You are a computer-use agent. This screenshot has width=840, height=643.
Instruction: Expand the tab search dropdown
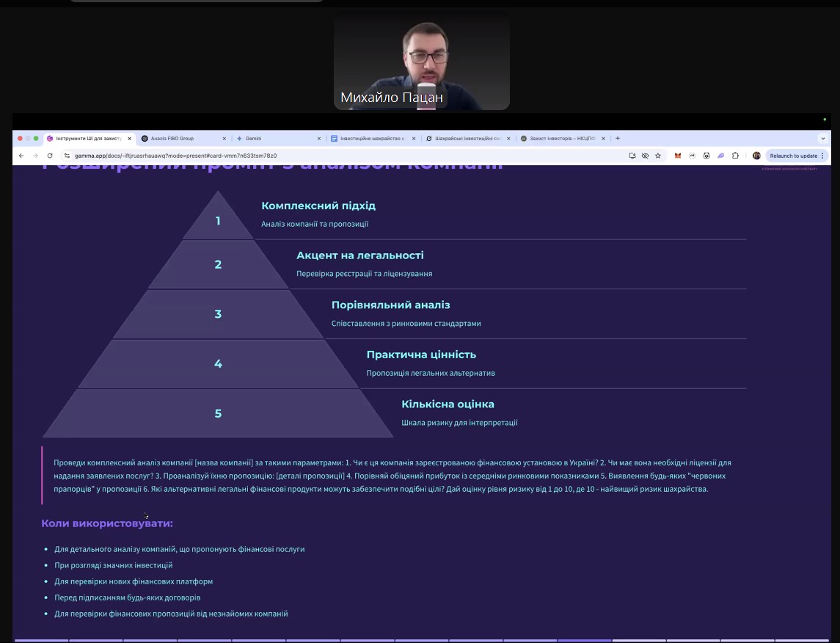coord(823,138)
